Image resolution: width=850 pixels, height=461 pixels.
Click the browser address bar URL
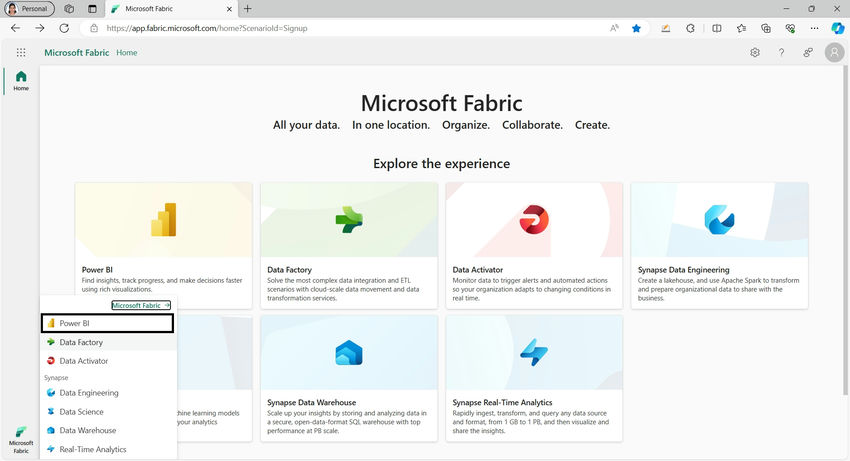pyautogui.click(x=207, y=28)
